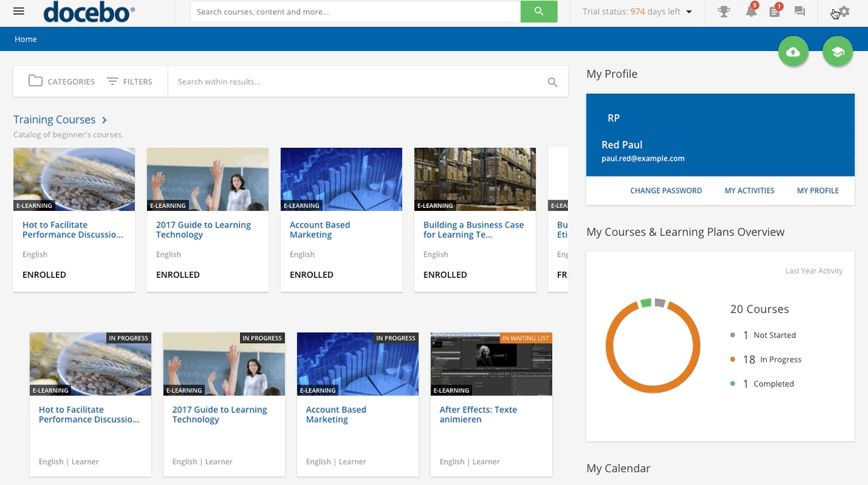Click the Last Year Activity label

tap(814, 271)
